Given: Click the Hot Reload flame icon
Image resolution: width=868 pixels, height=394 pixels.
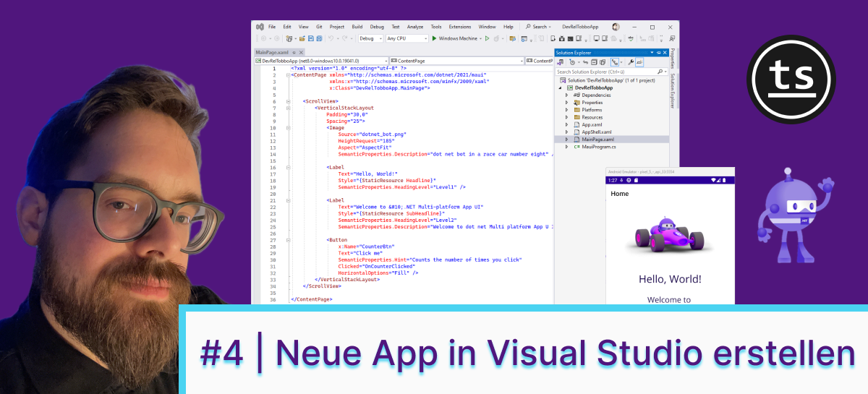Looking at the screenshot, I should (496, 38).
